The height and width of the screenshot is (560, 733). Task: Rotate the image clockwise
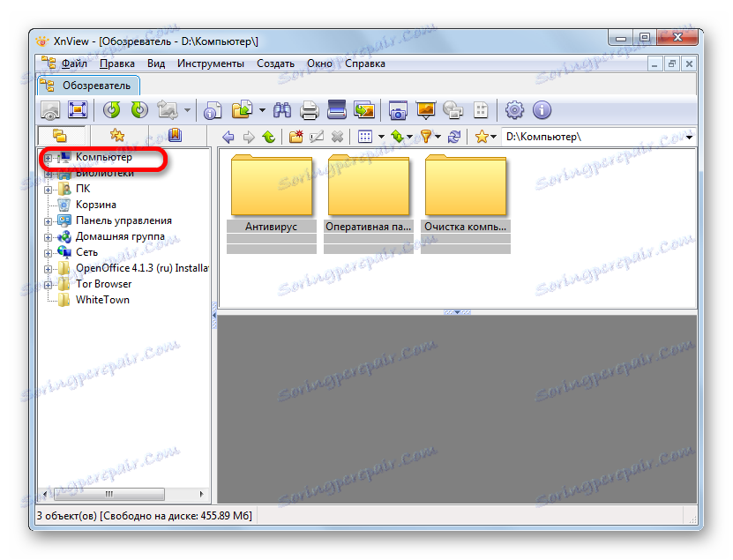coord(139,110)
